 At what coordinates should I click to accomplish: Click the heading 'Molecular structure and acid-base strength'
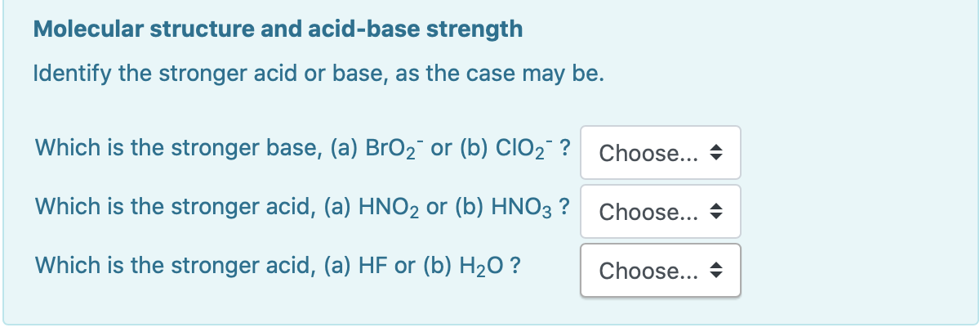click(278, 30)
